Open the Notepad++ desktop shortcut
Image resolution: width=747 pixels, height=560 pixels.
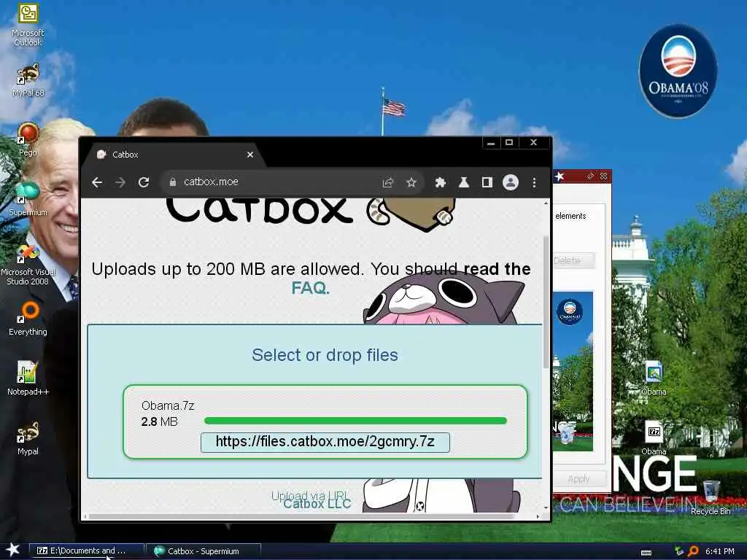pos(28,378)
